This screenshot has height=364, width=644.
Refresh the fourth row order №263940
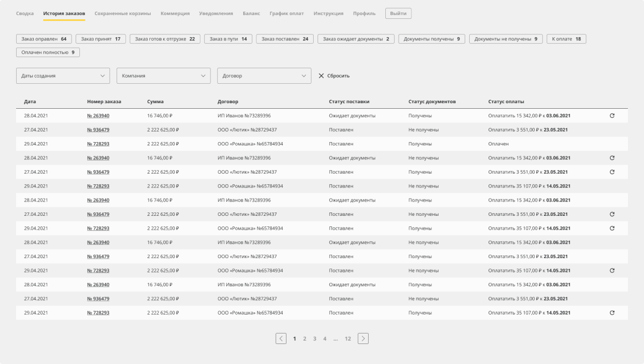(x=612, y=158)
